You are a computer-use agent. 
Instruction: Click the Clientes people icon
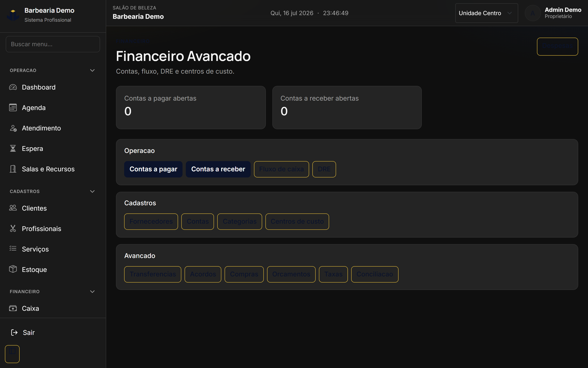13,208
